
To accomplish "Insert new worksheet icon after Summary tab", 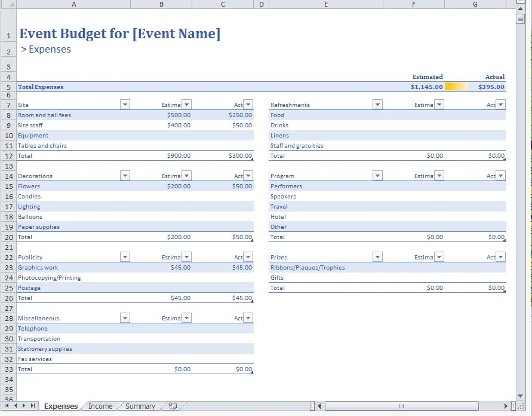I will [x=173, y=406].
